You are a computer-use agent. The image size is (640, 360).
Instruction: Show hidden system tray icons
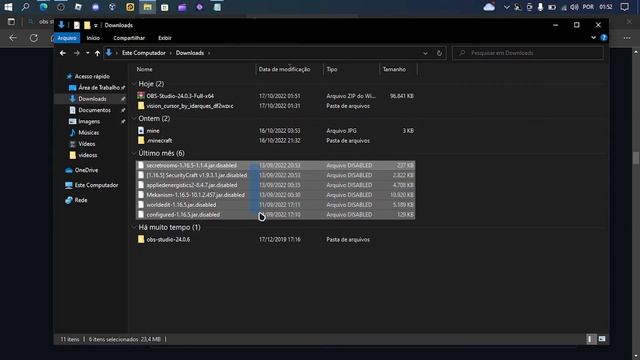(x=507, y=7)
